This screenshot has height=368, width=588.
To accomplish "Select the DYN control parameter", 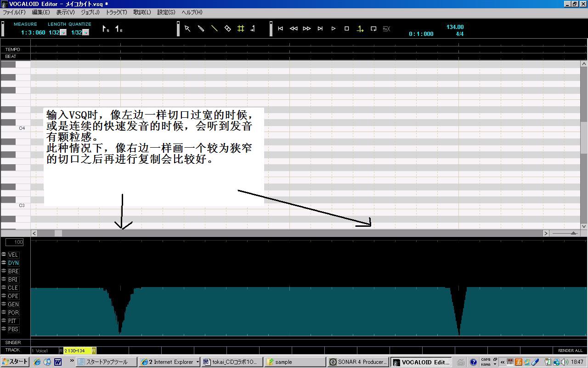I will (13, 263).
